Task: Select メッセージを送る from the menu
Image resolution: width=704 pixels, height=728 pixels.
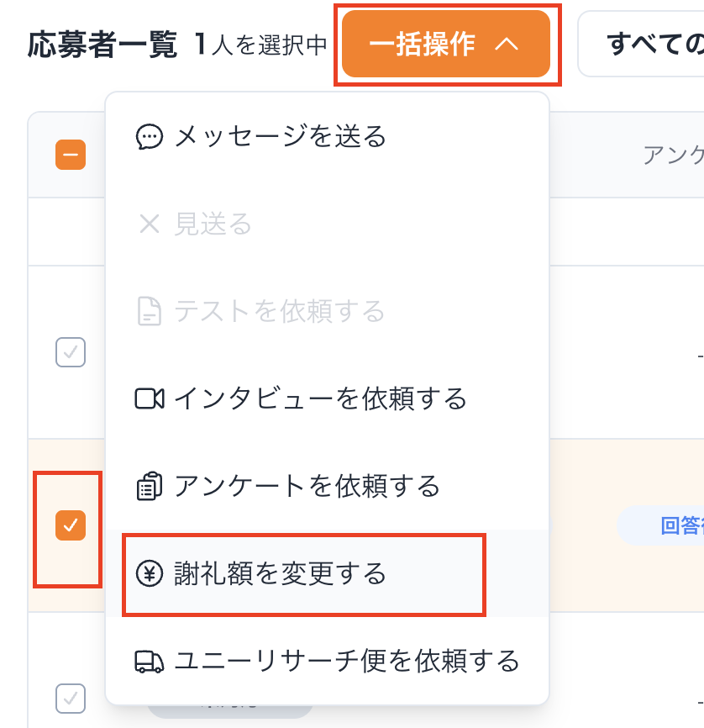Action: click(x=280, y=137)
